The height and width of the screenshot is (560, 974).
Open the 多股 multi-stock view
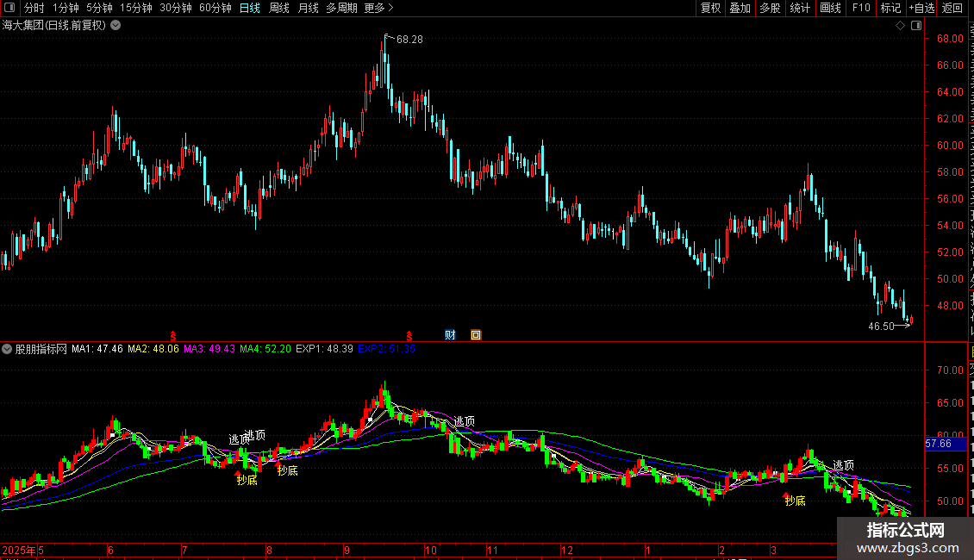point(771,8)
